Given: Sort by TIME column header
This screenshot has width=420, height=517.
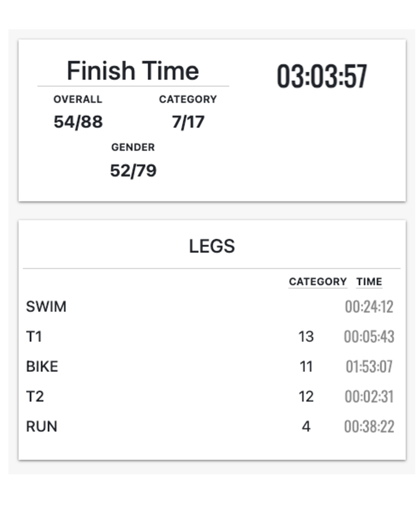Looking at the screenshot, I should tap(369, 282).
